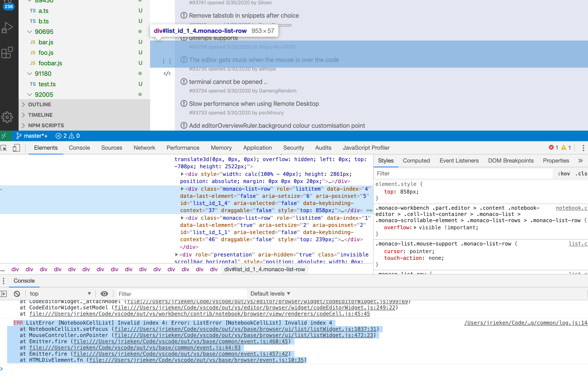The height and width of the screenshot is (378, 588).
Task: Click issue icon next to terminal cannot be opened
Action: click(x=184, y=82)
